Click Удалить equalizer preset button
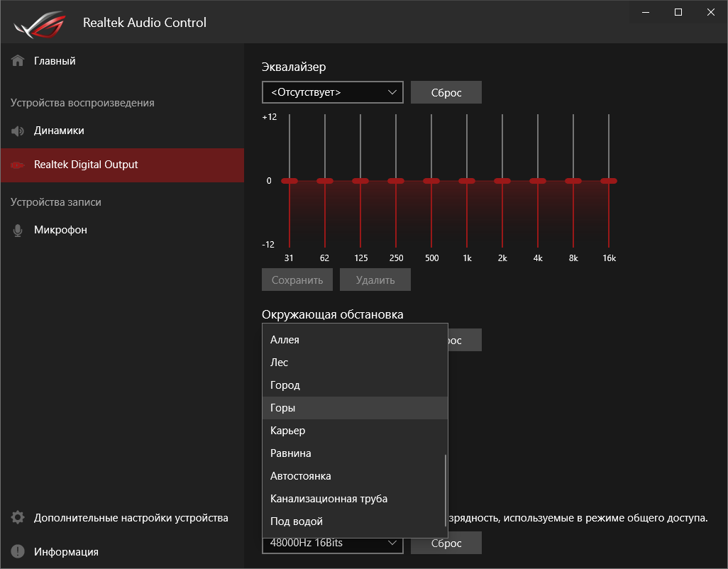The height and width of the screenshot is (569, 728). (375, 280)
